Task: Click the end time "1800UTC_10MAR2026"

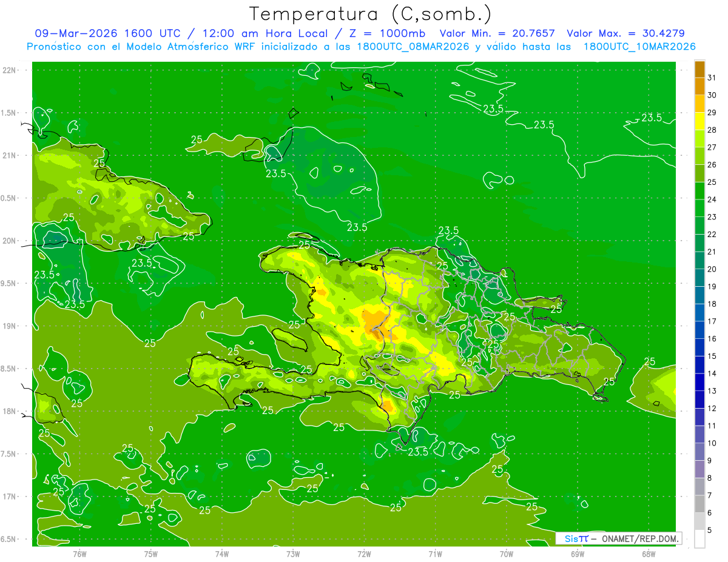Action: [x=639, y=47]
